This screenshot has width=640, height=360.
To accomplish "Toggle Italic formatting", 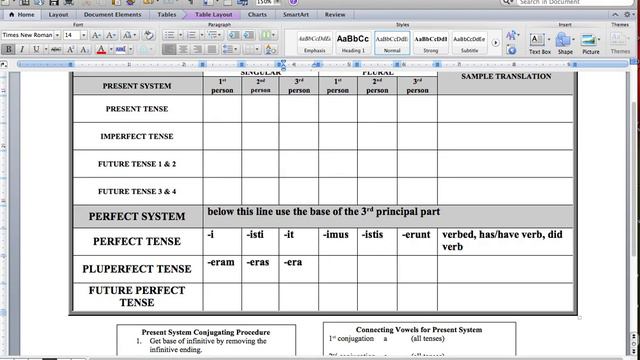I will coord(22,49).
